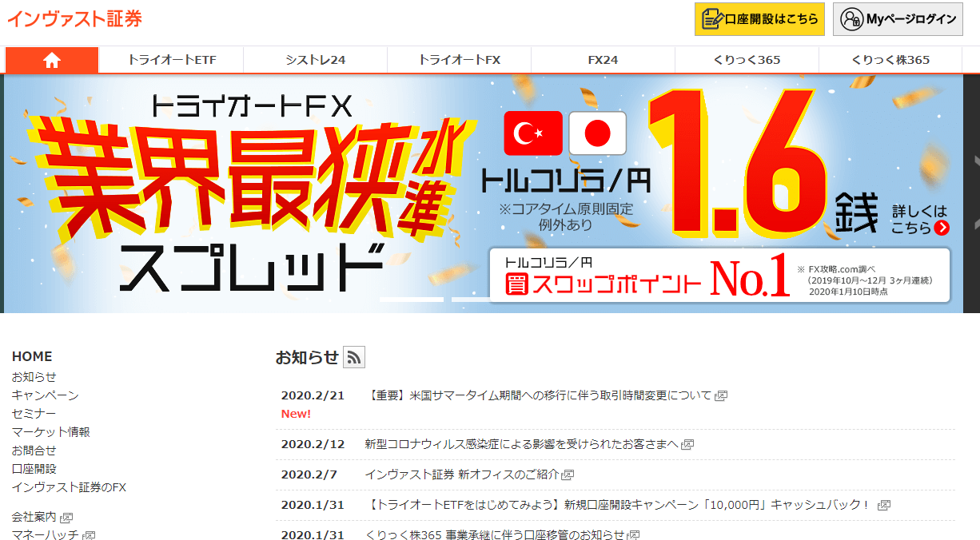Click the Japanese flag in the banner
980x540 pixels.
(597, 133)
